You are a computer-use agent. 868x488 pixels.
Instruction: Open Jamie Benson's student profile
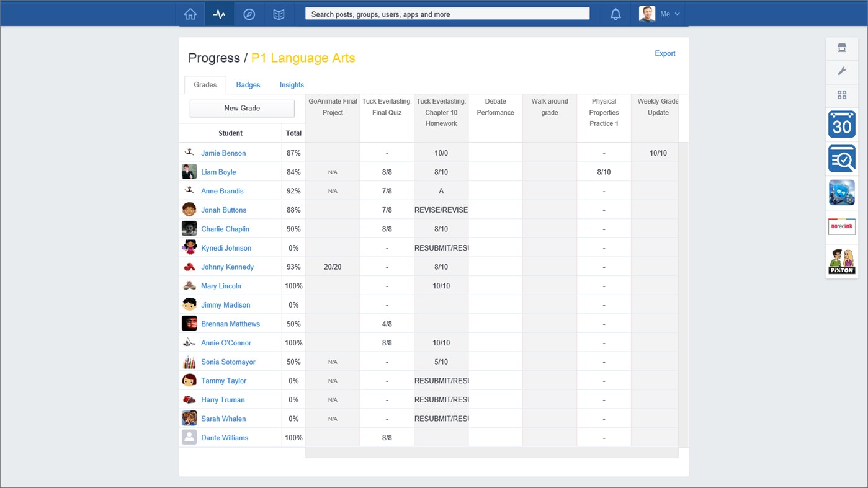click(x=223, y=153)
